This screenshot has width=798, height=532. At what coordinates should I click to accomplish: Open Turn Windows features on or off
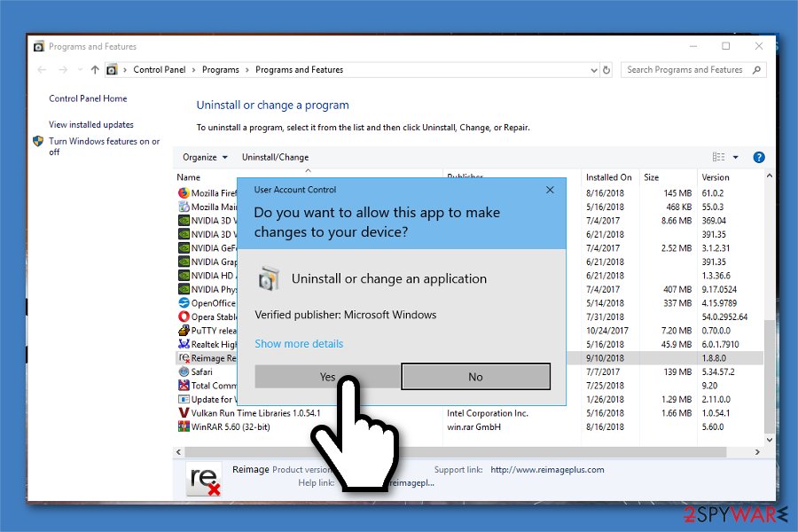click(x=105, y=146)
